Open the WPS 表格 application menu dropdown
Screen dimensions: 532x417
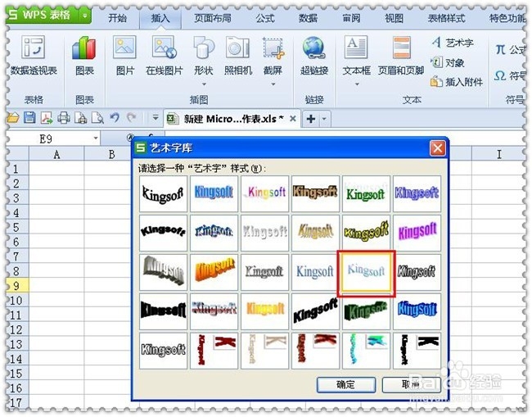point(84,16)
